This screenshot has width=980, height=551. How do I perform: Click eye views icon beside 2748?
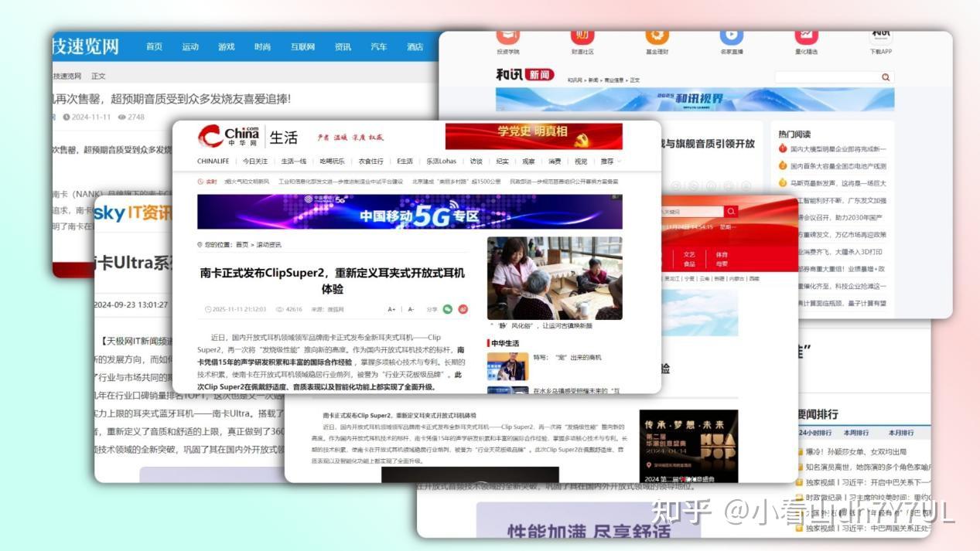(x=121, y=117)
